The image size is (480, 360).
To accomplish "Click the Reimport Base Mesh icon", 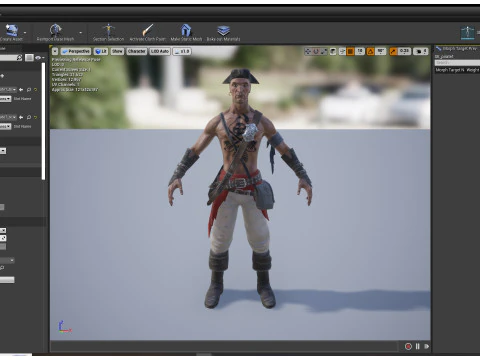I will point(55,30).
